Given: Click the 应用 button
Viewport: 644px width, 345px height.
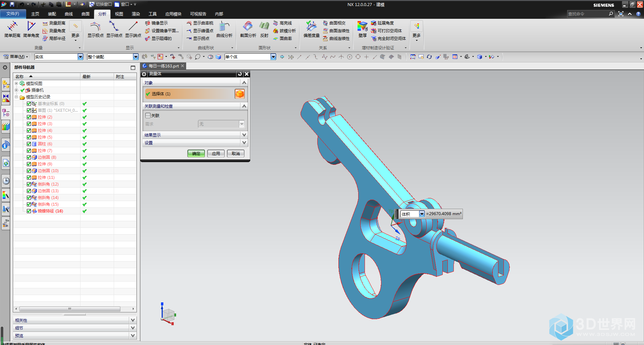Looking at the screenshot, I should (x=216, y=154).
